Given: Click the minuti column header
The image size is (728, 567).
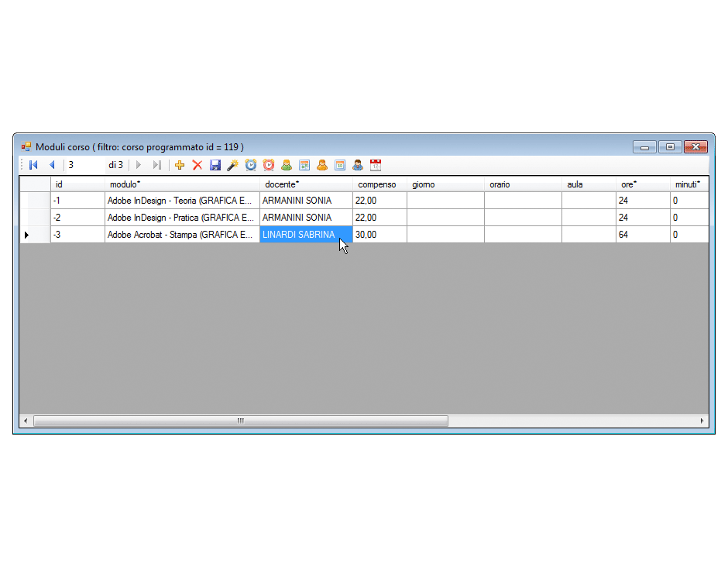Looking at the screenshot, I should tap(689, 184).
